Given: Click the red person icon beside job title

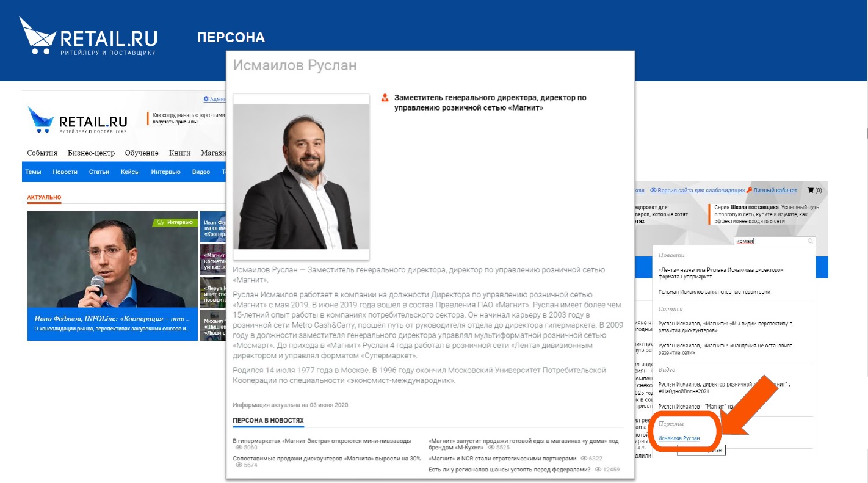Looking at the screenshot, I should click(385, 98).
